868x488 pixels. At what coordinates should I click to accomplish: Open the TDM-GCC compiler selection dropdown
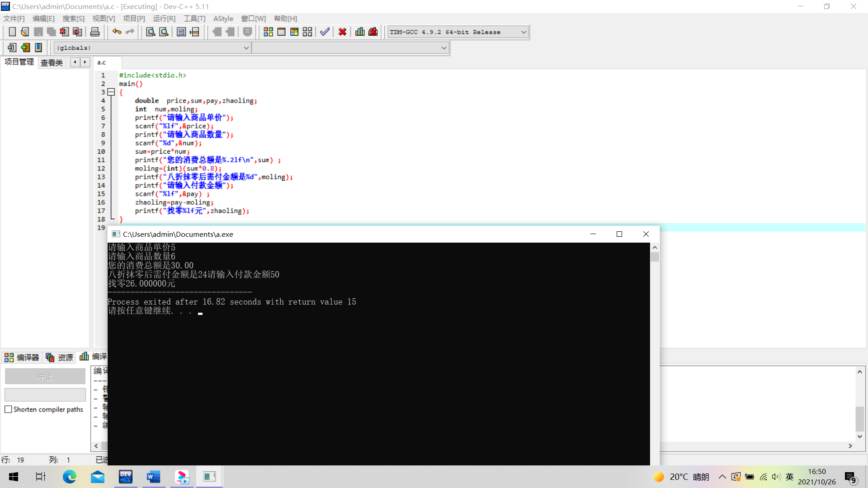click(524, 32)
